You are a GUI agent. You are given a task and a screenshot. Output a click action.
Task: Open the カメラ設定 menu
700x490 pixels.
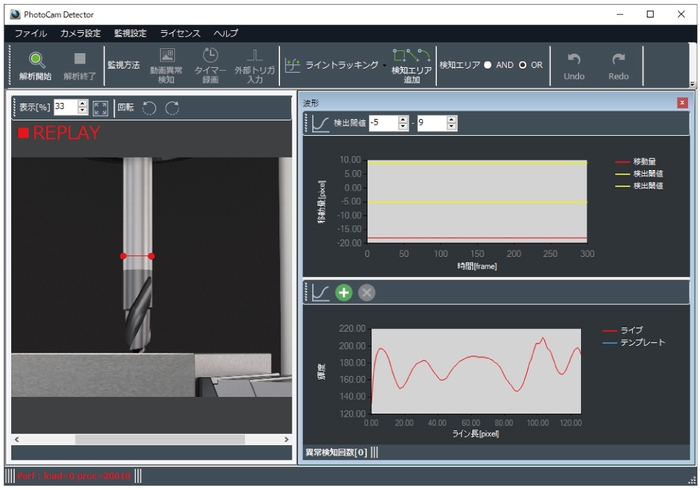80,33
